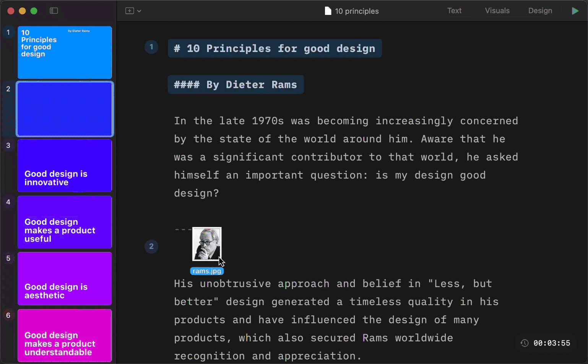The height and width of the screenshot is (364, 588).
Task: Click the add slide plus icon
Action: (130, 11)
